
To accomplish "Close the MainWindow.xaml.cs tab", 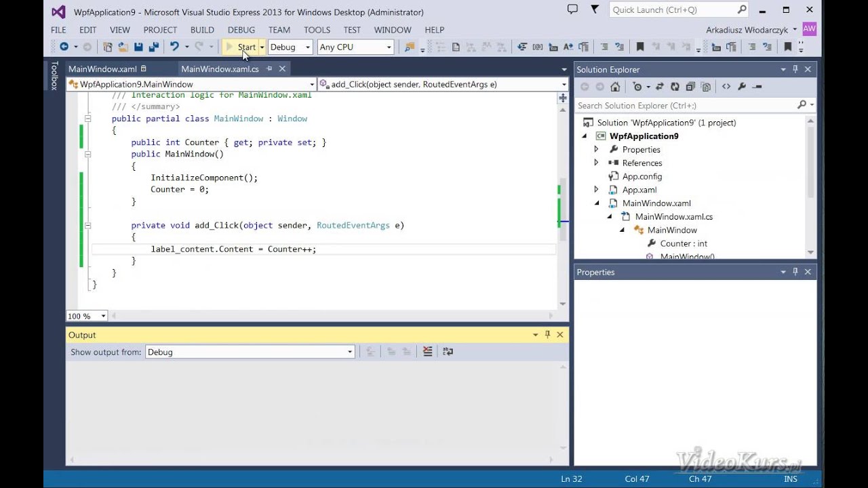I will tap(283, 69).
